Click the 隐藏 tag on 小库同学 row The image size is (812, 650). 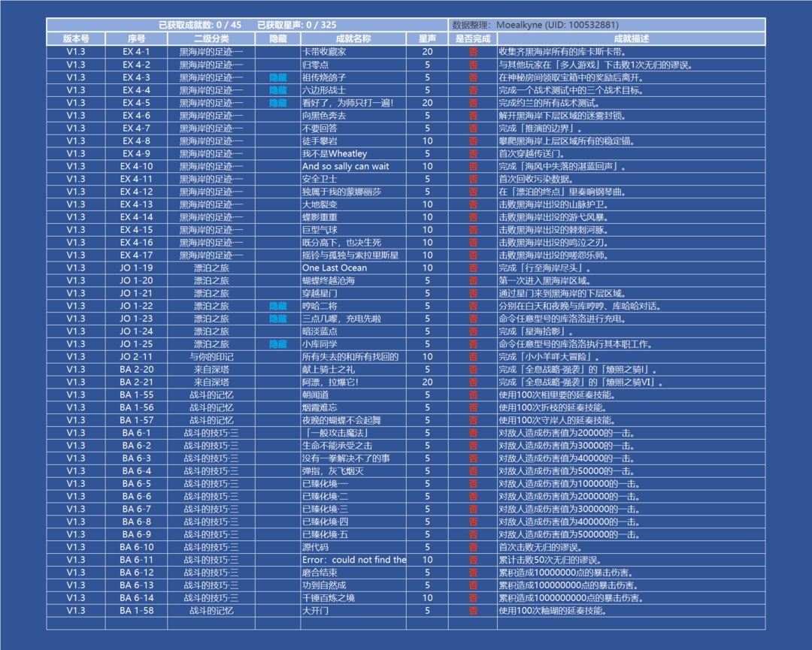pos(277,344)
